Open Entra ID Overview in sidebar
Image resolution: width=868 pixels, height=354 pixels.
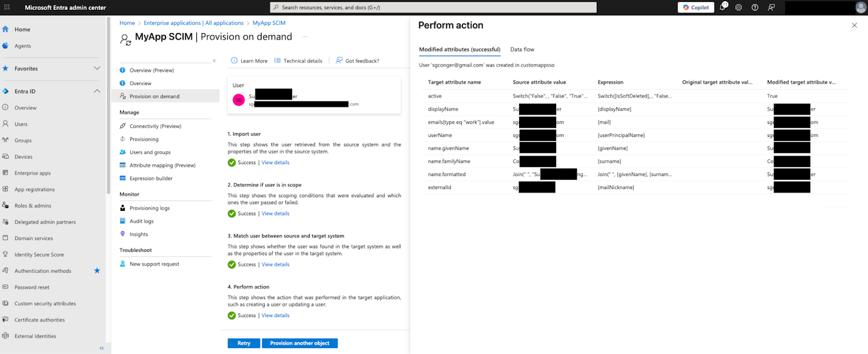pos(25,108)
